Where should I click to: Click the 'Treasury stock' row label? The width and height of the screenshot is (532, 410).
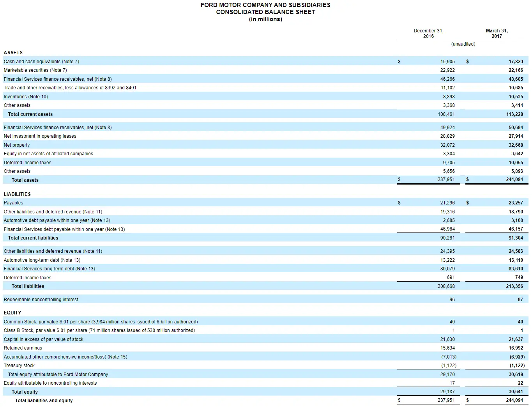coord(19,366)
